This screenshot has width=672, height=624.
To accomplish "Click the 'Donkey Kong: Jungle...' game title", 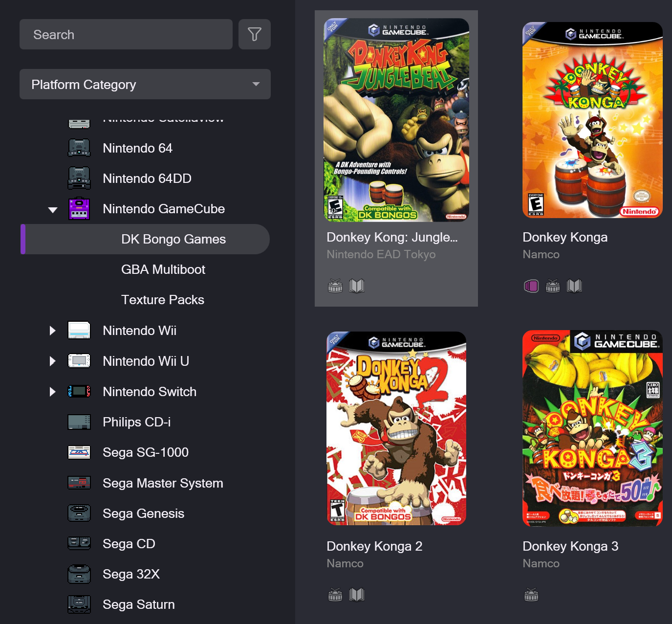I will pos(392,237).
